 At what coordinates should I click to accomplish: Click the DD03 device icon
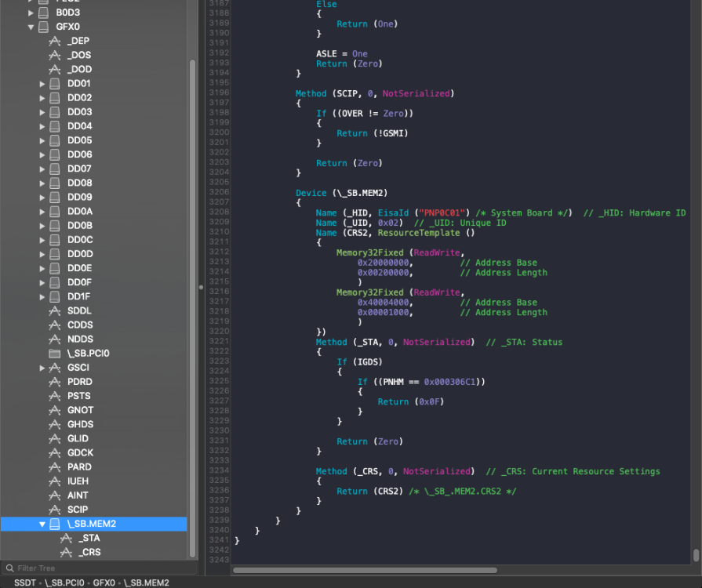click(x=55, y=112)
